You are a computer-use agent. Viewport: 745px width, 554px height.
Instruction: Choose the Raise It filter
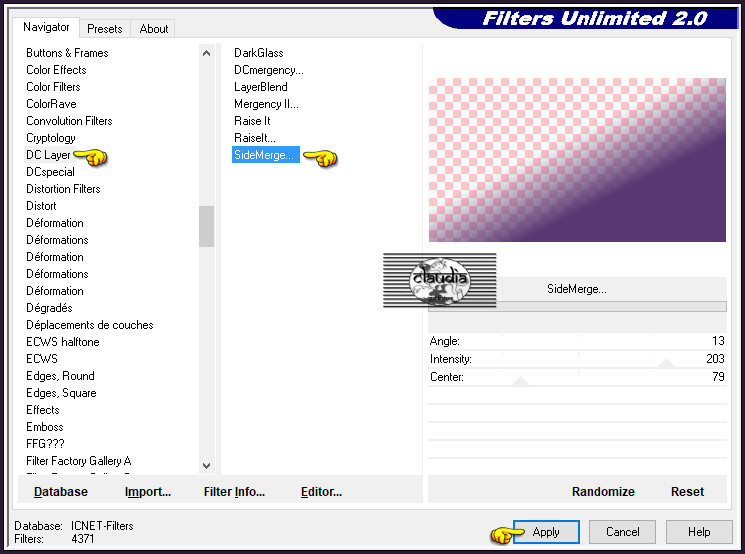click(x=252, y=121)
